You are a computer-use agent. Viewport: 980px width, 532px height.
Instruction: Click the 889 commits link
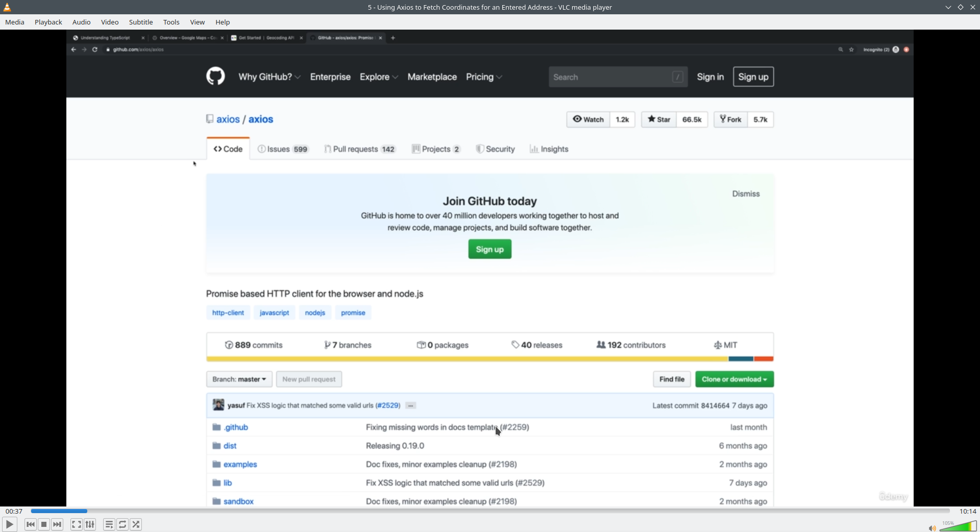(254, 345)
